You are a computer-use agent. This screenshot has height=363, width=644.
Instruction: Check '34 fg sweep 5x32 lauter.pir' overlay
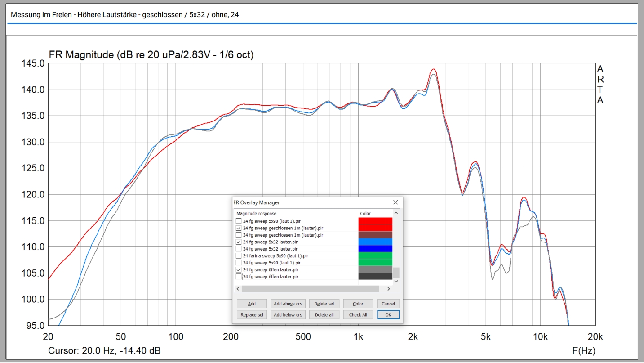click(x=238, y=249)
